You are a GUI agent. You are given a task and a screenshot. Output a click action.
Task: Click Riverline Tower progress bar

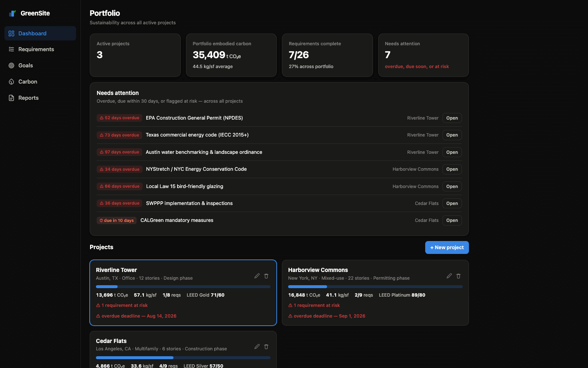click(183, 287)
